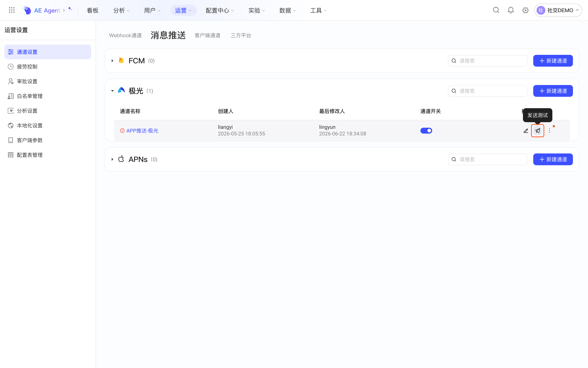Click the 极光 logo icon
The height and width of the screenshot is (368, 588).
pyautogui.click(x=121, y=91)
